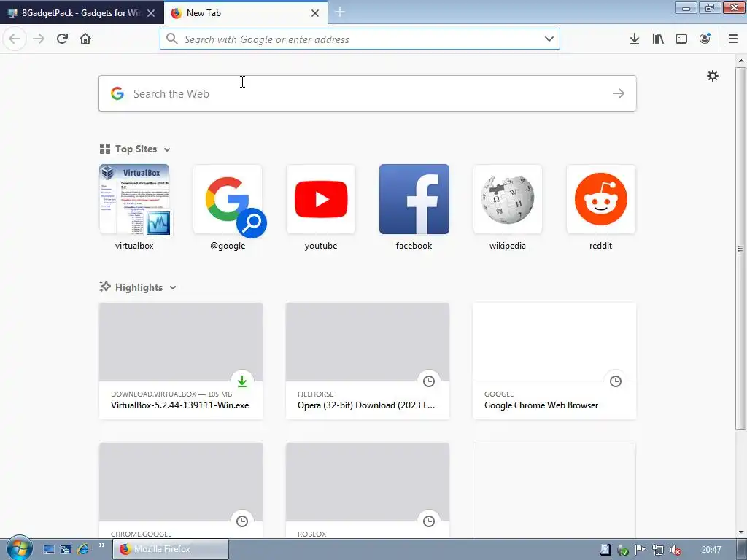747x560 pixels.
Task: Reload the current page
Action: (x=62, y=39)
